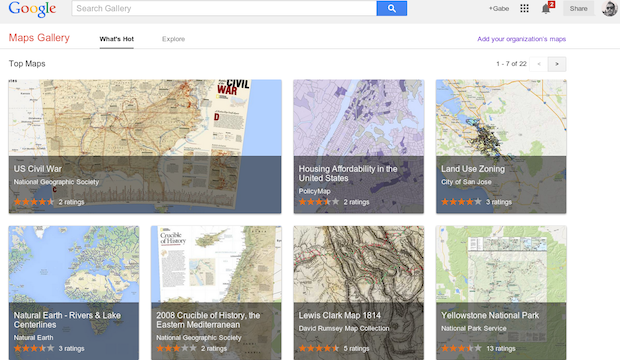620x360 pixels.
Task: Click star rating on Crucible of History card
Action: [x=176, y=349]
